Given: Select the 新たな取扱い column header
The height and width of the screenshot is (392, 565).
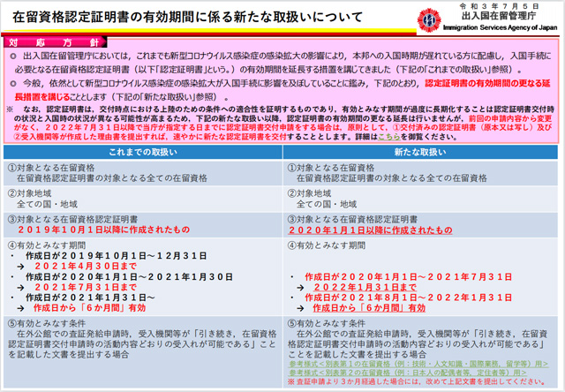Looking at the screenshot, I should pyautogui.click(x=420, y=152).
